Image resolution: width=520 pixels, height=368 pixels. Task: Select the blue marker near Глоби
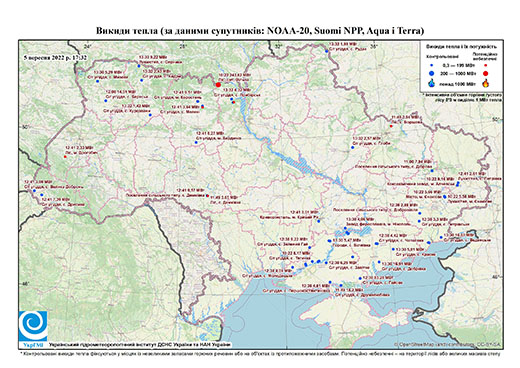pos(352,147)
